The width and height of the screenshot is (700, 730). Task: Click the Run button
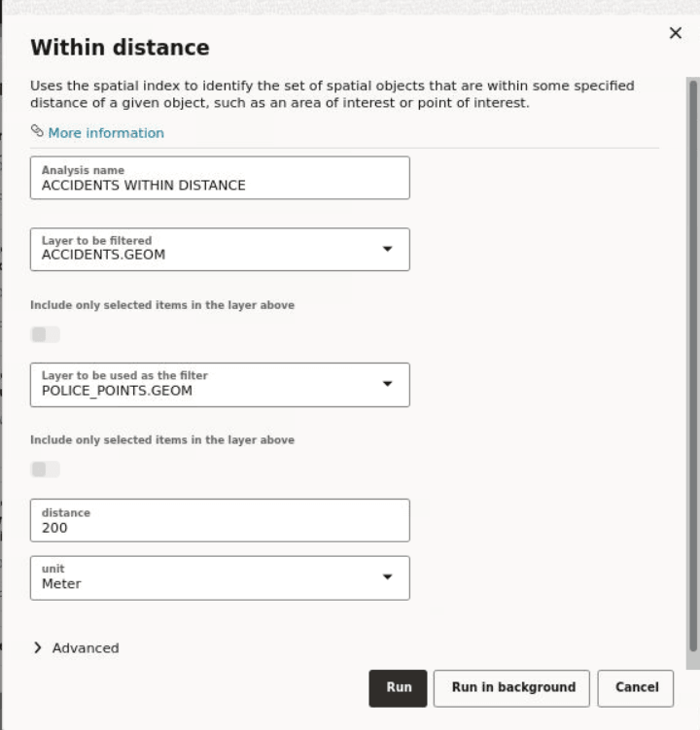pyautogui.click(x=398, y=688)
